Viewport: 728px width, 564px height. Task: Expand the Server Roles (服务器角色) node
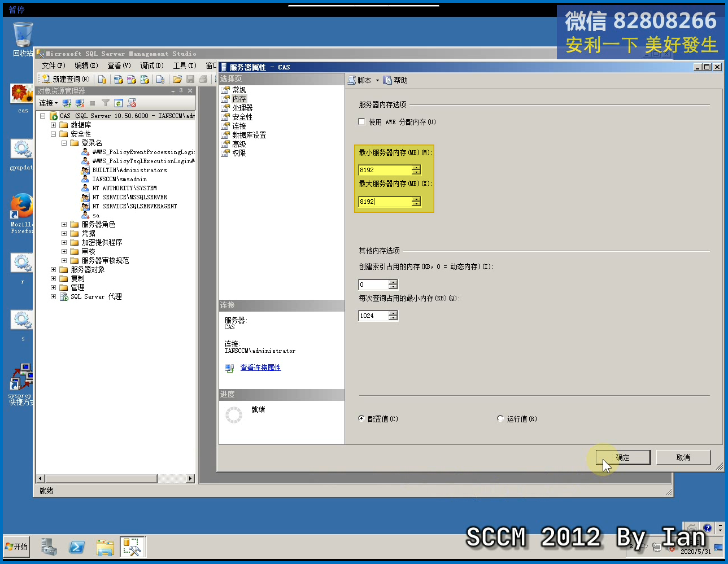click(x=64, y=224)
